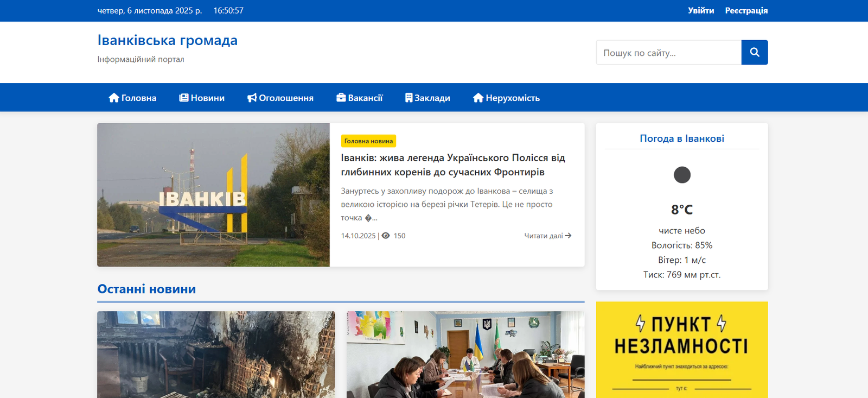Click the Читати далі link
Screen dimensions: 868x398
548,236
